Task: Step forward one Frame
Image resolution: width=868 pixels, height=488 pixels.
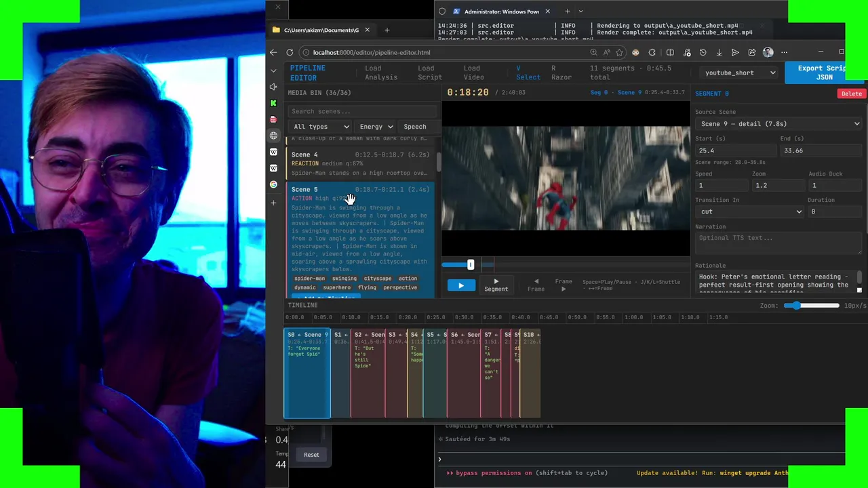Action: click(x=564, y=285)
